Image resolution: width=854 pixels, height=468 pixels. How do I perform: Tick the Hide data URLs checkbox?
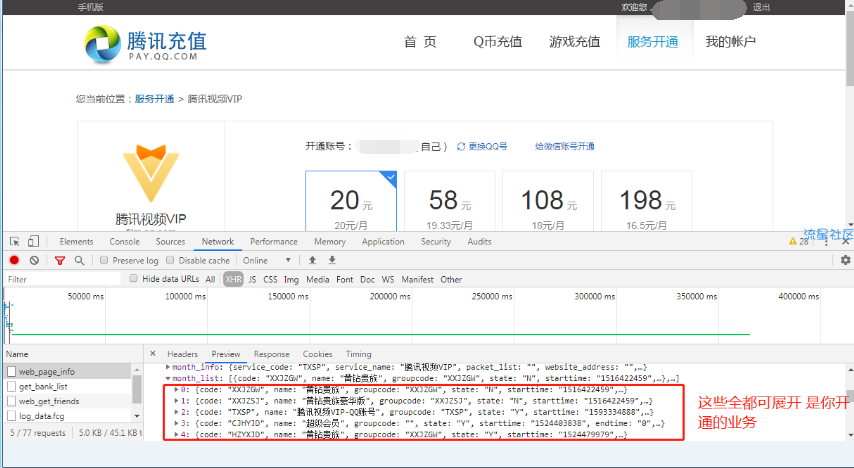tap(133, 278)
